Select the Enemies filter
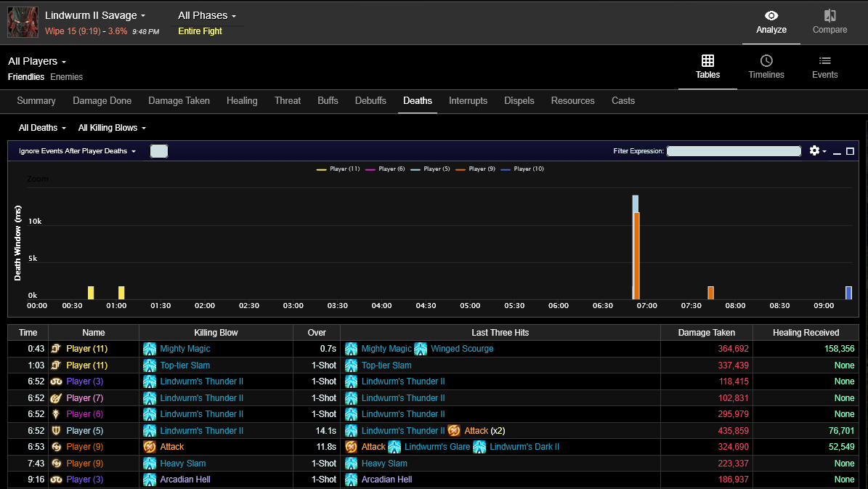 tap(66, 77)
